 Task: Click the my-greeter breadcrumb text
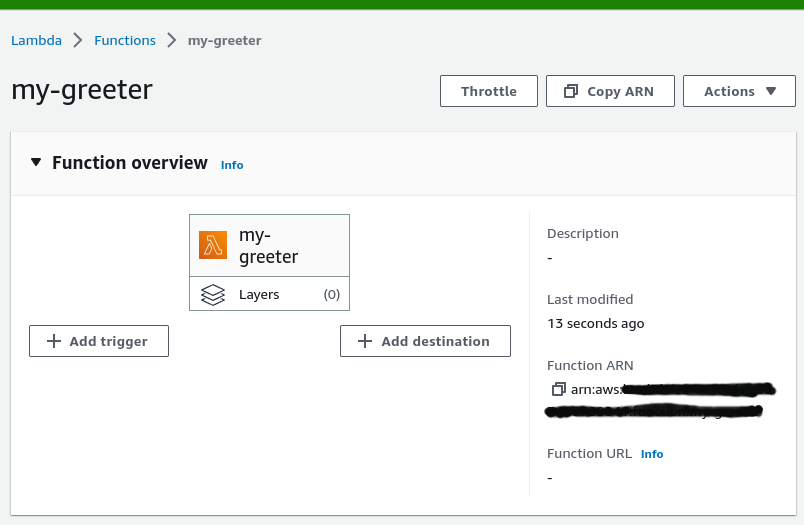point(225,41)
